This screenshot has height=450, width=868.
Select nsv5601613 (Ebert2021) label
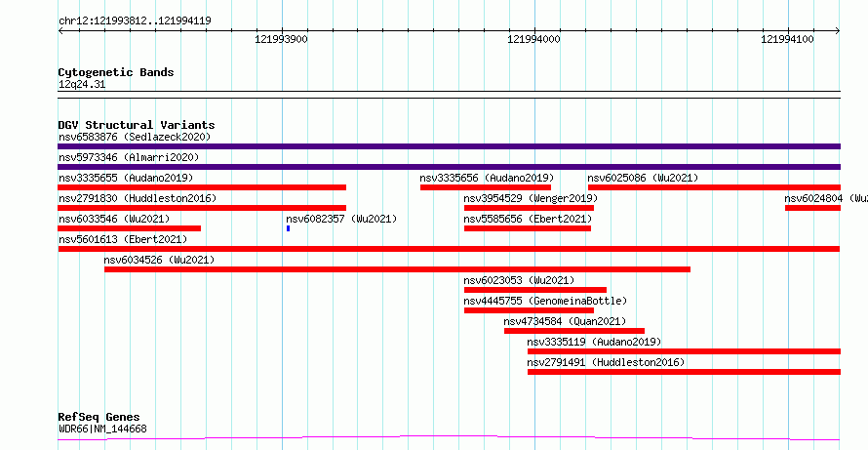[123, 239]
